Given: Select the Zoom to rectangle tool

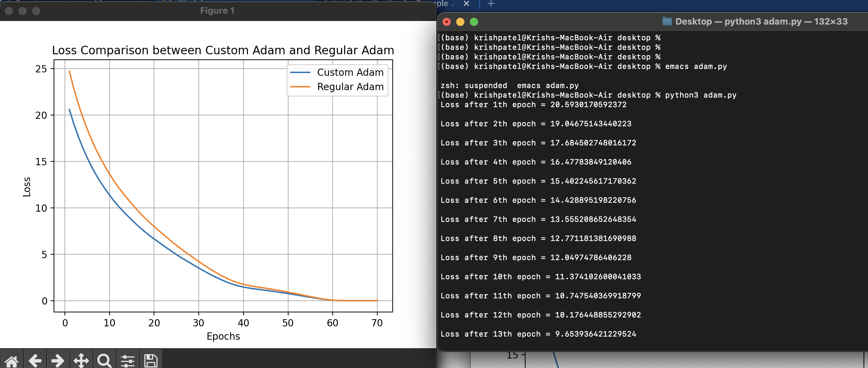Looking at the screenshot, I should (x=104, y=360).
